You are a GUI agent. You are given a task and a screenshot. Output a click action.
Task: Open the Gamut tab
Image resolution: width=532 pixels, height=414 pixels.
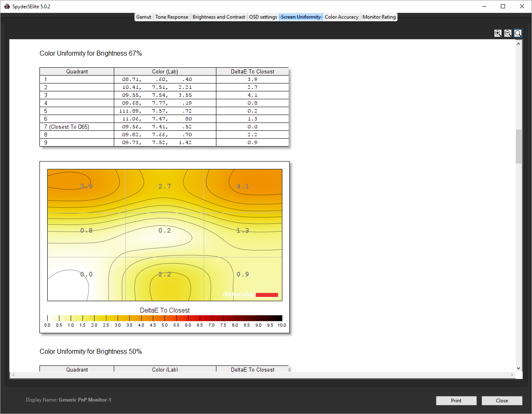144,17
